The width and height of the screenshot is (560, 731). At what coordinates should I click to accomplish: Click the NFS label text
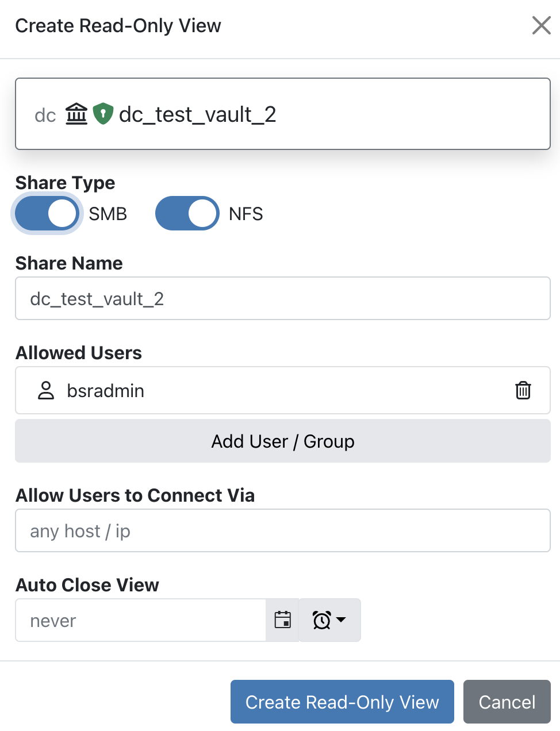pos(246,214)
